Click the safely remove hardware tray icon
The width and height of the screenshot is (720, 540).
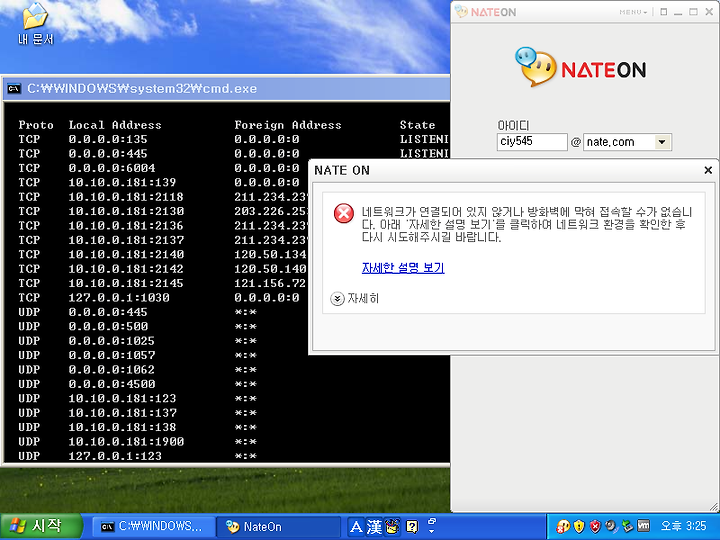point(627,526)
